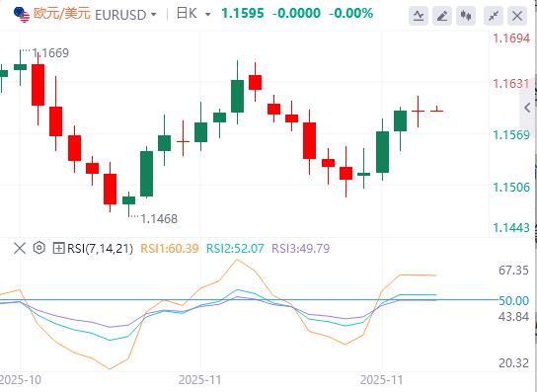Toggle RSI3:49.79 line visibility
The height and width of the screenshot is (392, 537).
[300, 248]
